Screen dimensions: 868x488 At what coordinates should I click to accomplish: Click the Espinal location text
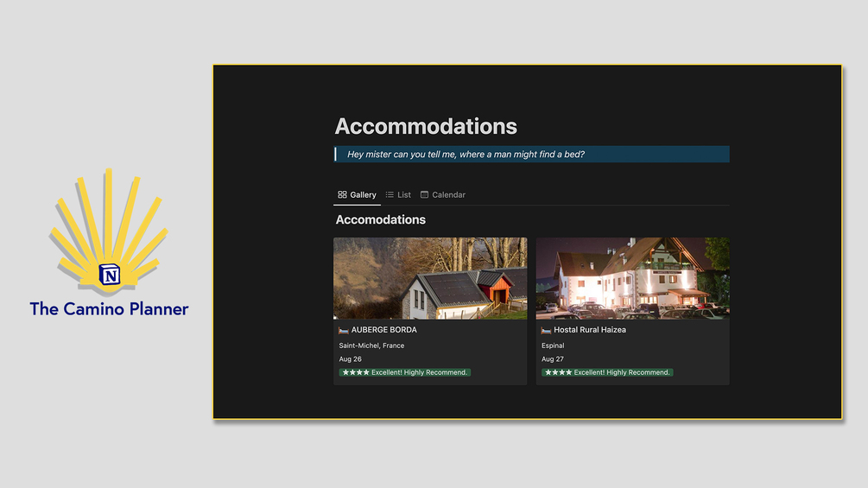click(553, 345)
